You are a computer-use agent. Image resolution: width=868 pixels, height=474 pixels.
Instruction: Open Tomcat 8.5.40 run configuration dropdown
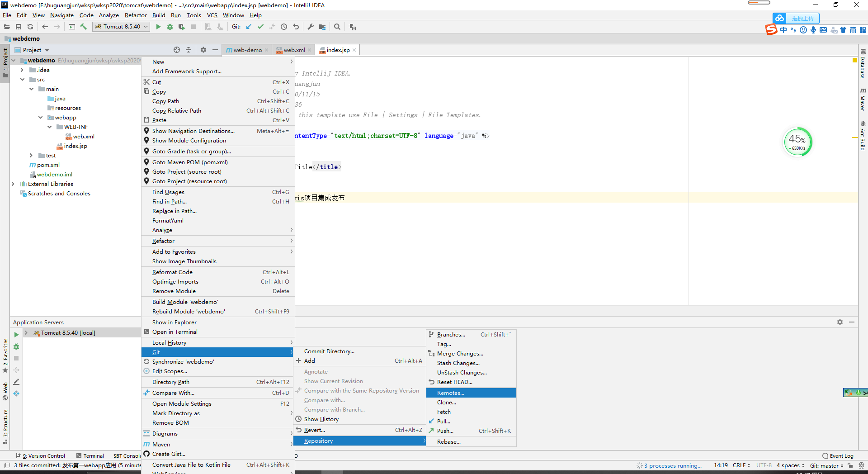pos(121,27)
